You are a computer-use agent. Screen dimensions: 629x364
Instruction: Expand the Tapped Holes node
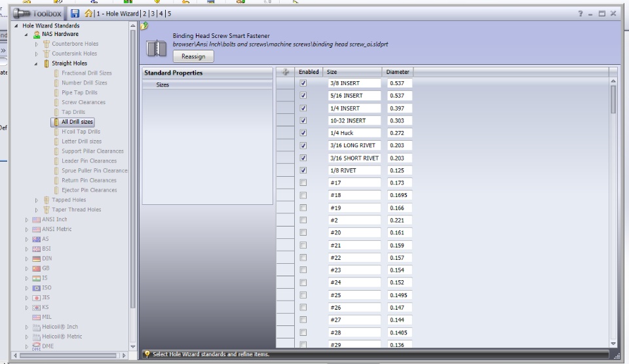(36, 200)
